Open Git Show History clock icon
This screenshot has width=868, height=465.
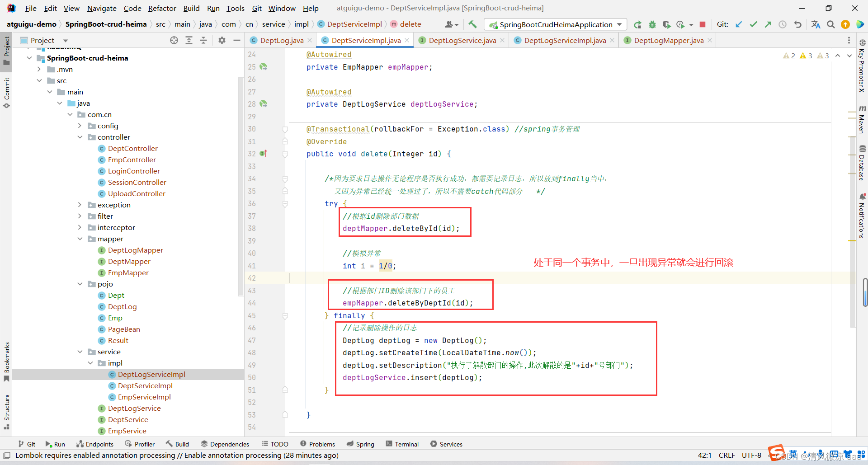(x=783, y=24)
